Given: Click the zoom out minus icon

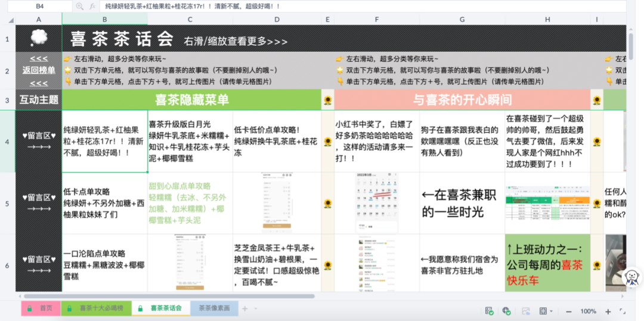Looking at the screenshot, I should pos(569,311).
